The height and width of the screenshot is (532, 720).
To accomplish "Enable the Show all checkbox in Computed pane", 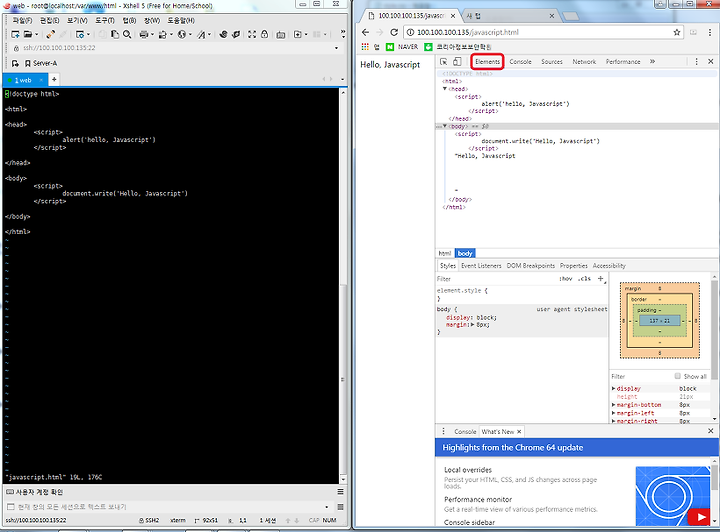I will click(677, 376).
